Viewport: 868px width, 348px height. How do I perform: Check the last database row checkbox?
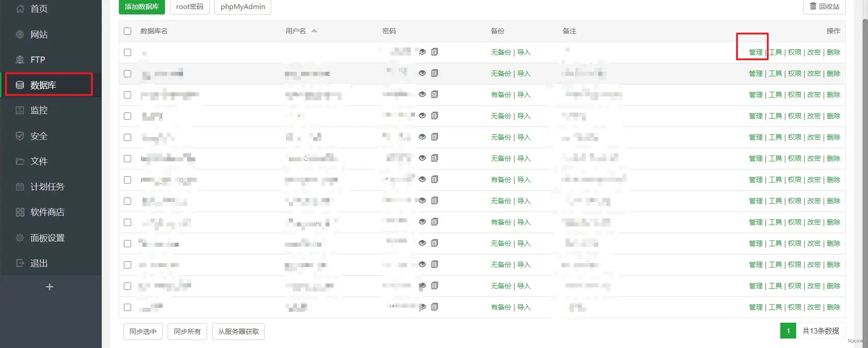tap(127, 307)
